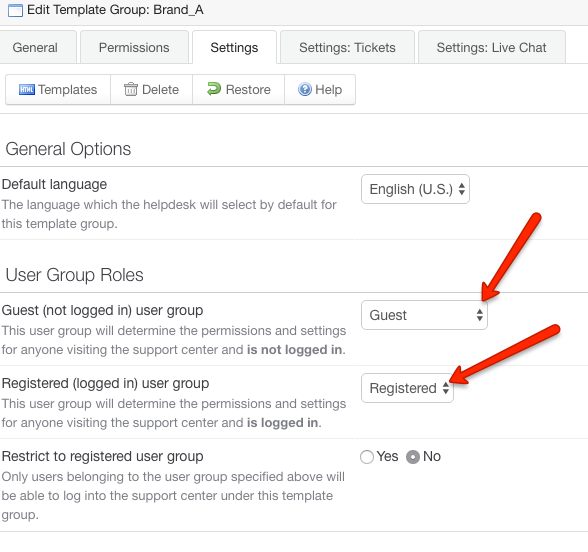The width and height of the screenshot is (588, 552).
Task: Click the Templates button label
Action: (68, 90)
